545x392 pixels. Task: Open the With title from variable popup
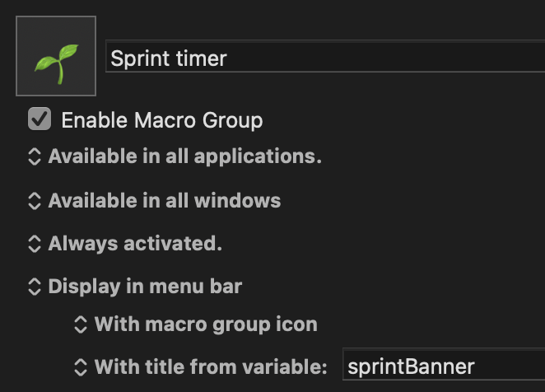click(211, 366)
